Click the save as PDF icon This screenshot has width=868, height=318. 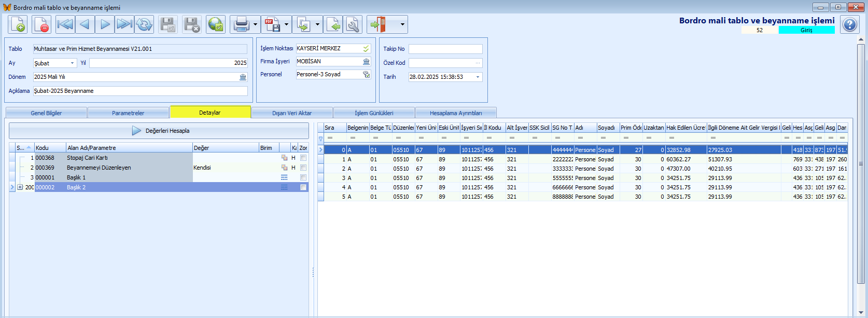(272, 24)
